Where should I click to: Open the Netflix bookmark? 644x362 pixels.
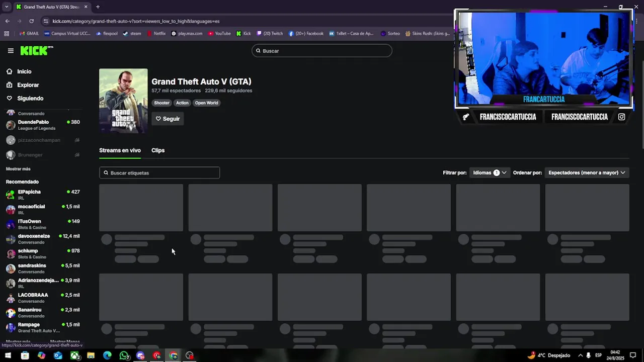point(156,34)
